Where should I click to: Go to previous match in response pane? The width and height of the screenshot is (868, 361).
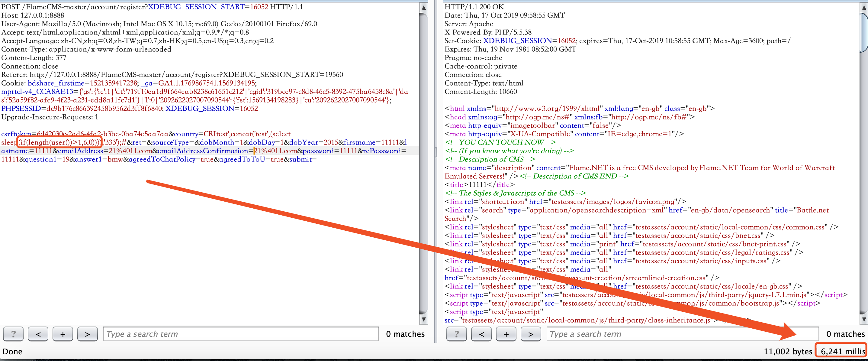[x=481, y=334]
